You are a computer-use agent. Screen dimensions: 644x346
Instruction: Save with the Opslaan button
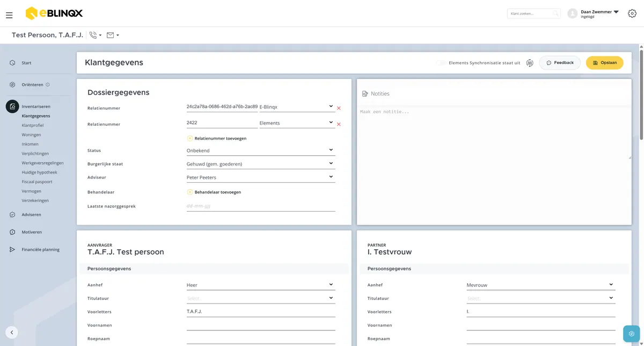[604, 63]
